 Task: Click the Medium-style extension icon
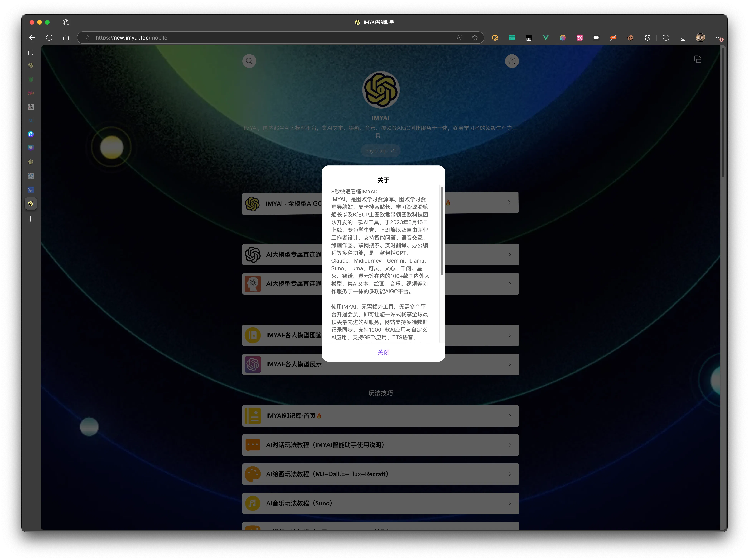click(x=596, y=38)
